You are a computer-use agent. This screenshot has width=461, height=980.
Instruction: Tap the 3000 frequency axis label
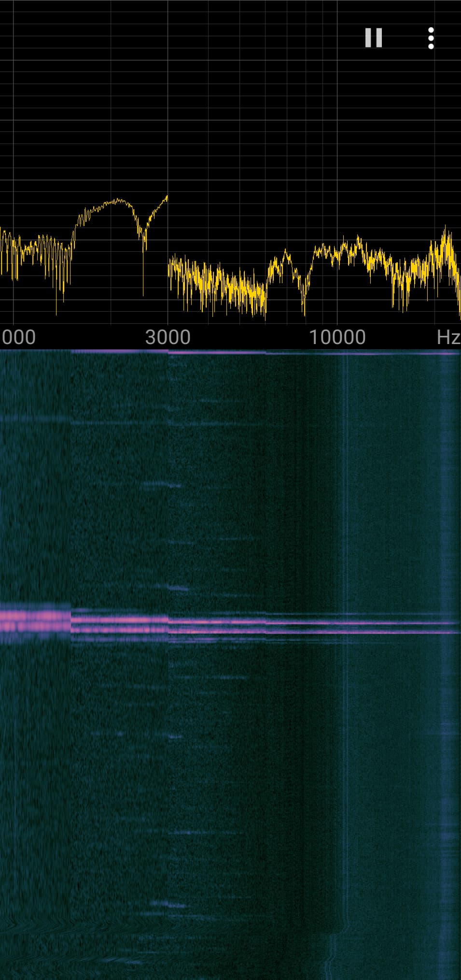pyautogui.click(x=168, y=337)
